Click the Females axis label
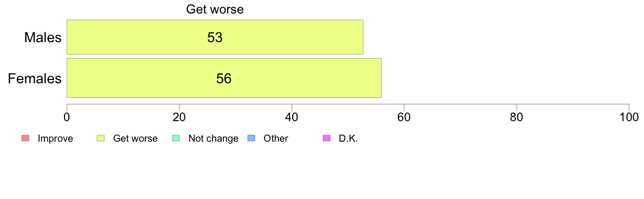The width and height of the screenshot is (644, 199). [x=35, y=78]
